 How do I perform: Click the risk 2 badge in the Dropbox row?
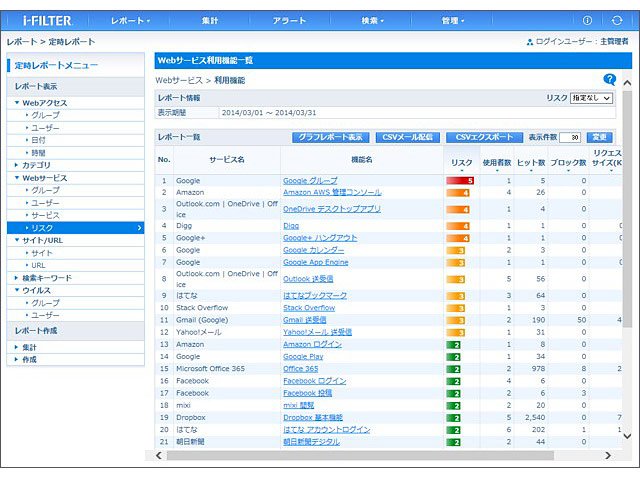(x=453, y=418)
